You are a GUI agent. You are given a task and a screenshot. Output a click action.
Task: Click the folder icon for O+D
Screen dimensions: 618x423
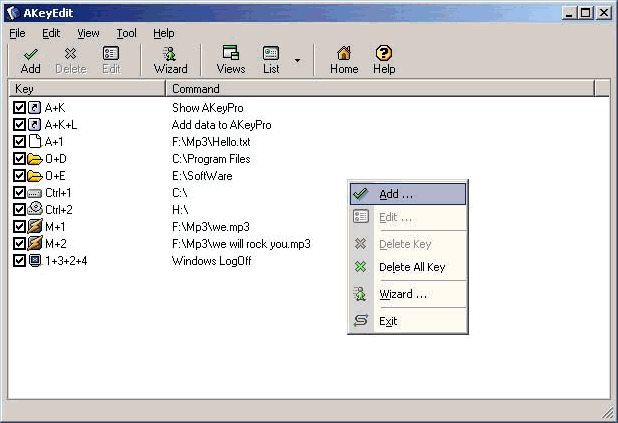35,159
